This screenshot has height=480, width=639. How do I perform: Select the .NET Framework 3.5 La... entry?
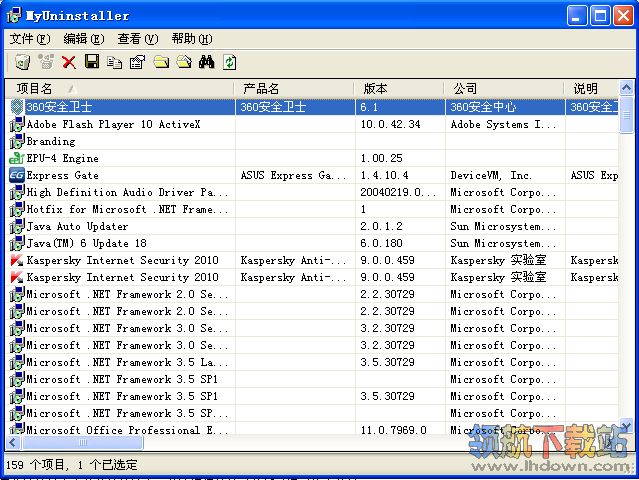[x=127, y=362]
